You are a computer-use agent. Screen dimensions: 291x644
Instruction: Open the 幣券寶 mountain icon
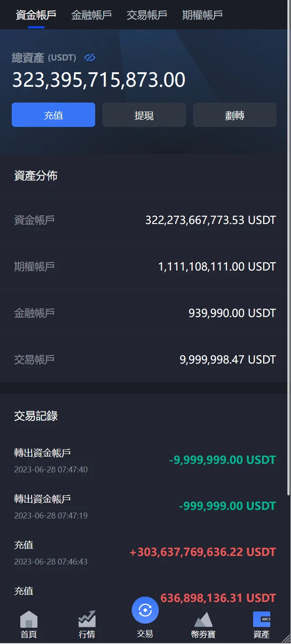203,619
